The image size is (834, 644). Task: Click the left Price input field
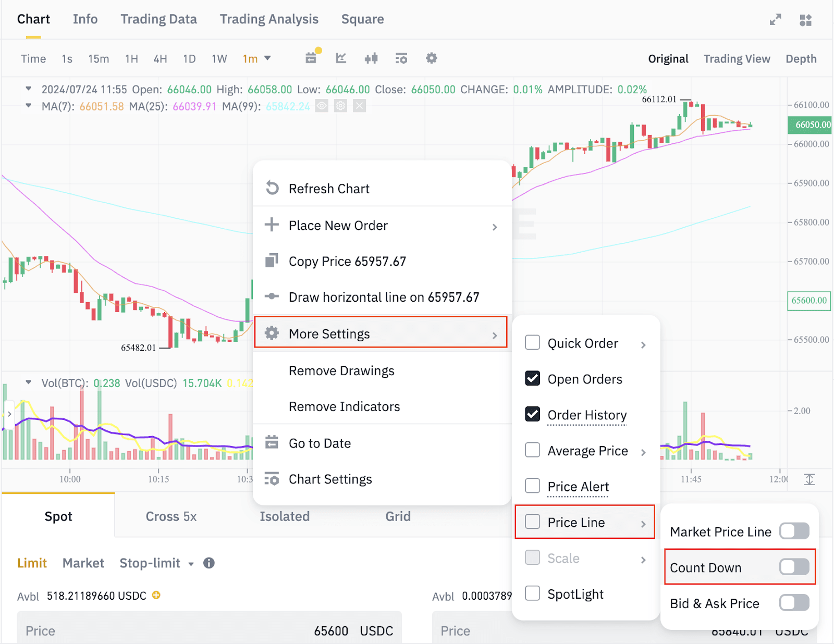[x=208, y=630]
